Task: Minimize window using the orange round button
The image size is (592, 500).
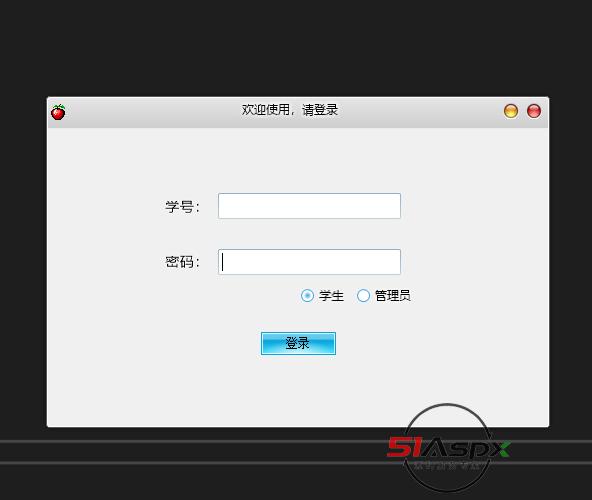Action: [x=511, y=111]
